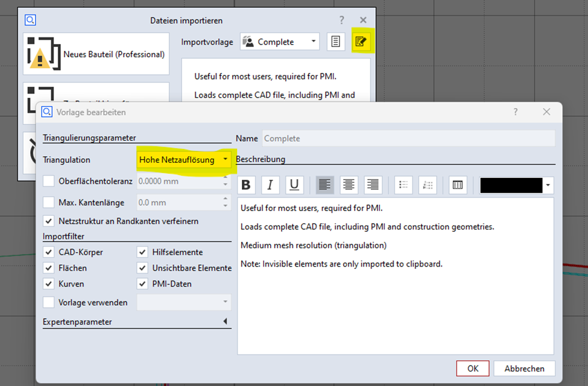
Task: Click the highlighted edit template icon
Action: pos(361,42)
